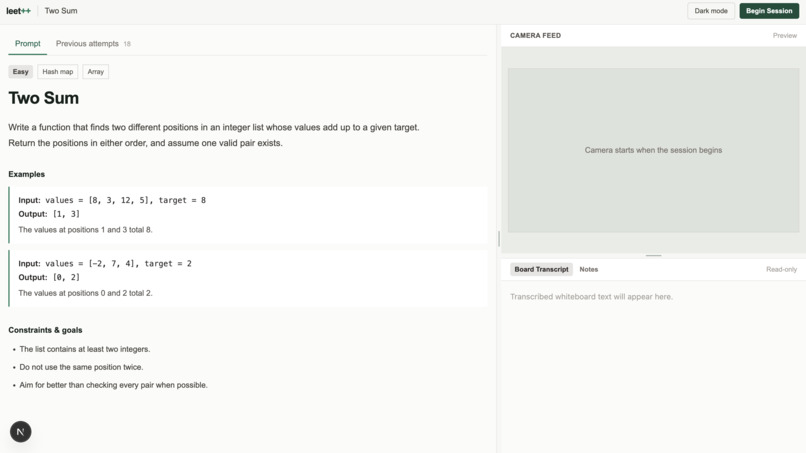This screenshot has height=453, width=806.
Task: Click the Easy difficulty tag
Action: [21, 71]
